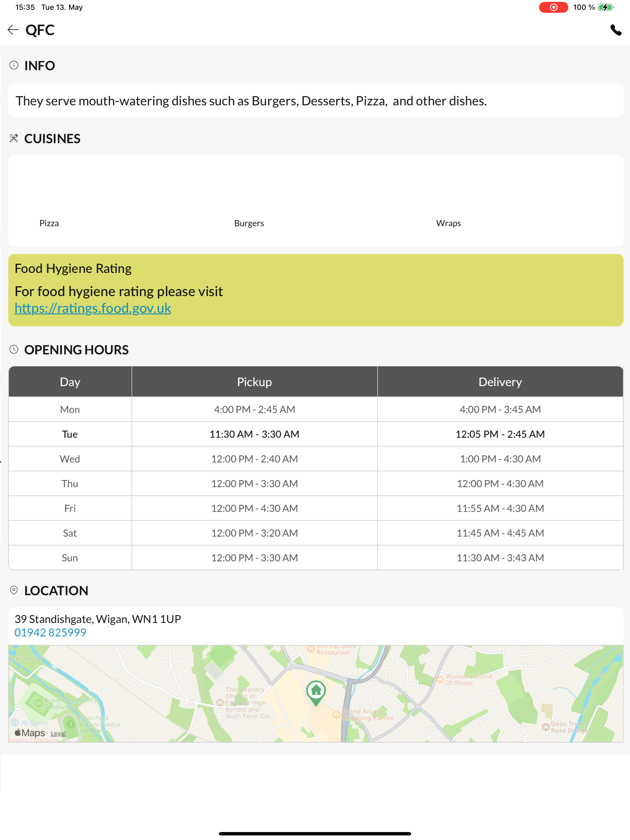Tap the cuisines utensils icon
630x840 pixels.
coord(14,138)
